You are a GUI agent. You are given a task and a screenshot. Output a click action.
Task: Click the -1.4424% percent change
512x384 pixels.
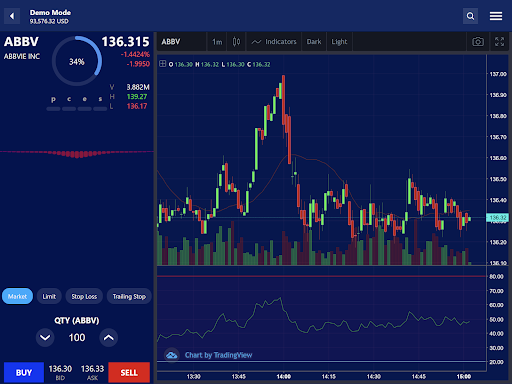click(135, 54)
